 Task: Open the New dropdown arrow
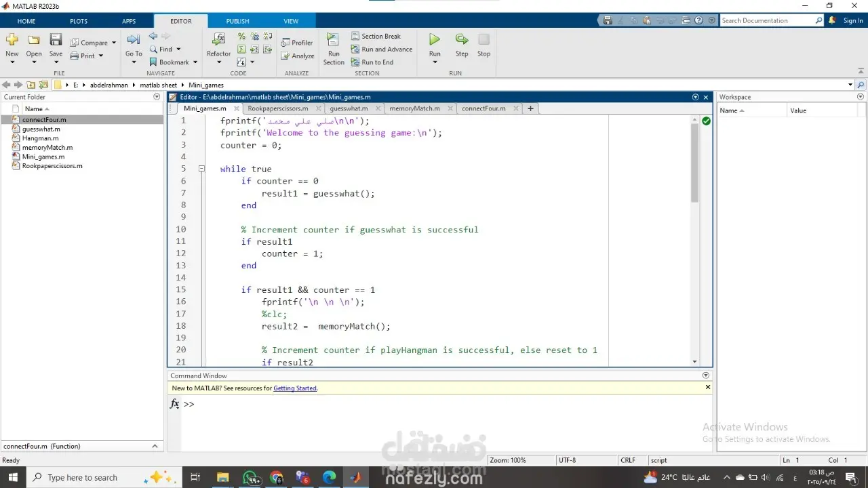click(12, 62)
